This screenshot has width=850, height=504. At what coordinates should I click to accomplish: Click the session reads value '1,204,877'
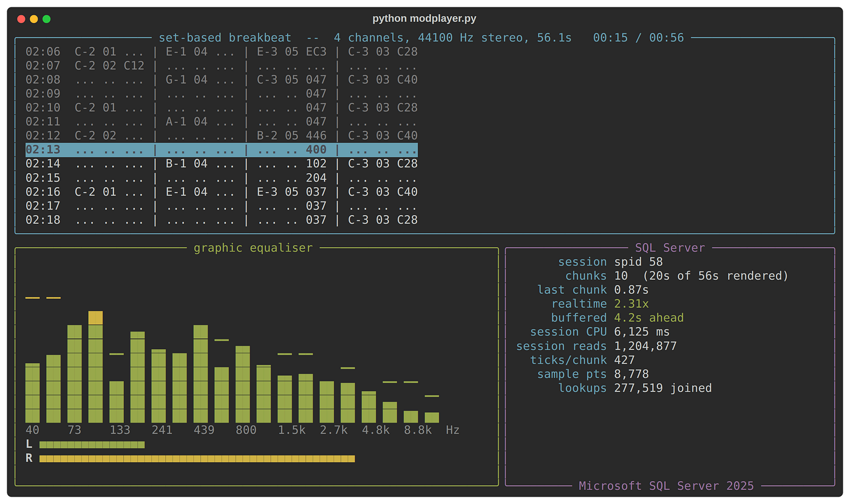645,346
